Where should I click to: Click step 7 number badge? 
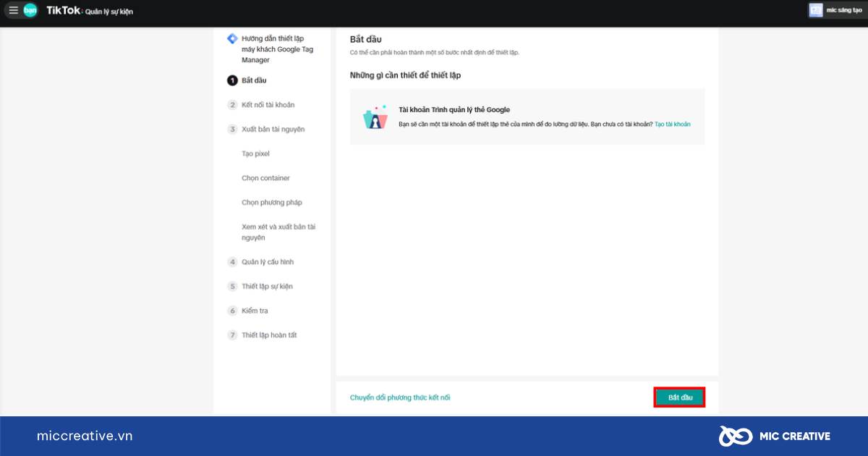(x=232, y=335)
